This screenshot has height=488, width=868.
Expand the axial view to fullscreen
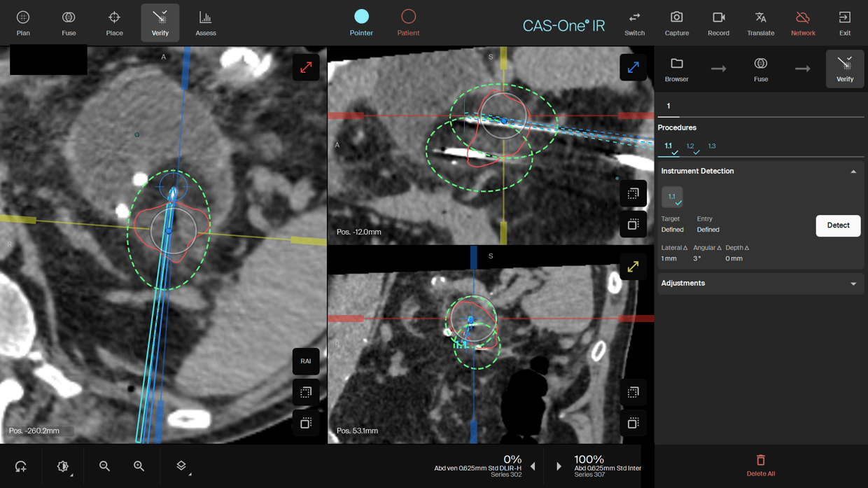(306, 68)
